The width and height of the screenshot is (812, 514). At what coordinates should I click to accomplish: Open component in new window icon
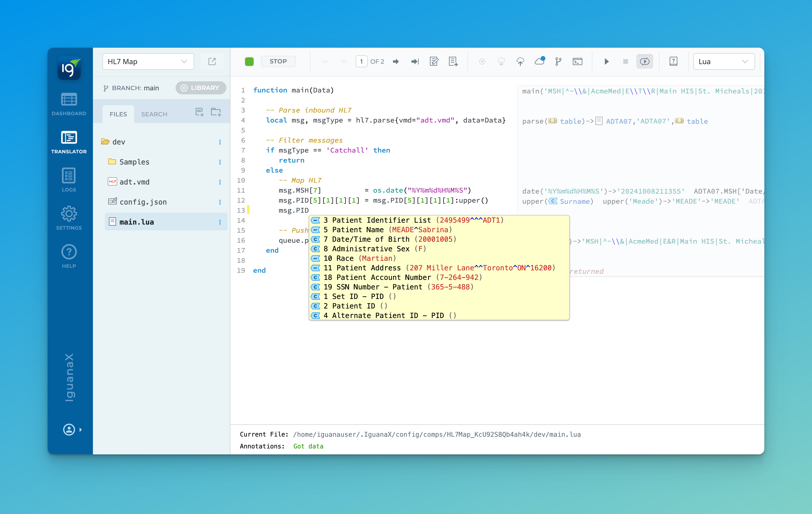click(x=212, y=62)
